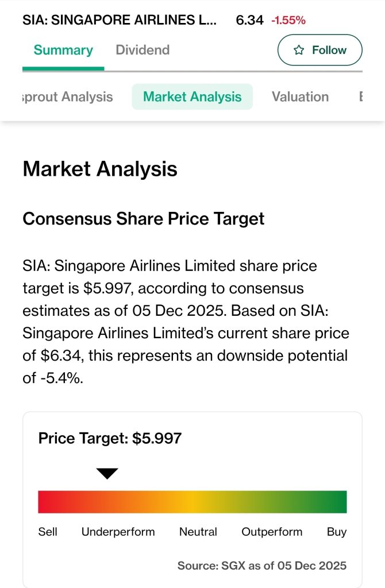The height and width of the screenshot is (588, 385).
Task: Click the 6.34 share price in header
Action: coord(249,20)
